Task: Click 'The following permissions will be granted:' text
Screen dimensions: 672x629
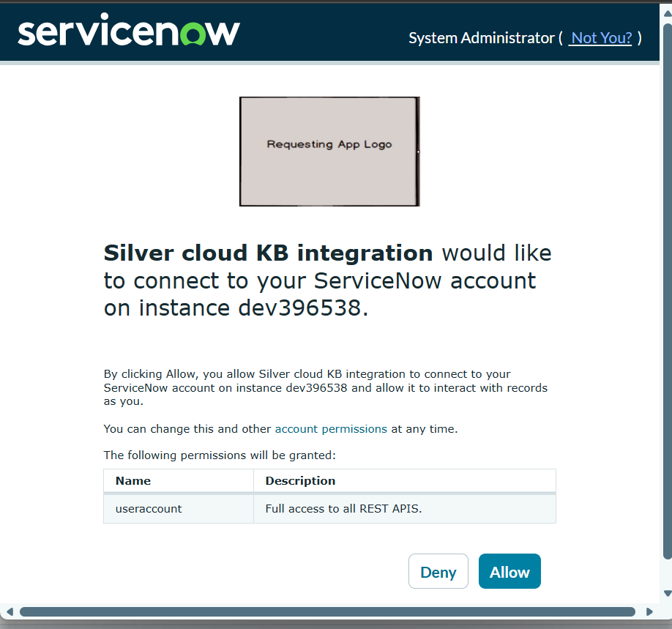Action: tap(220, 455)
